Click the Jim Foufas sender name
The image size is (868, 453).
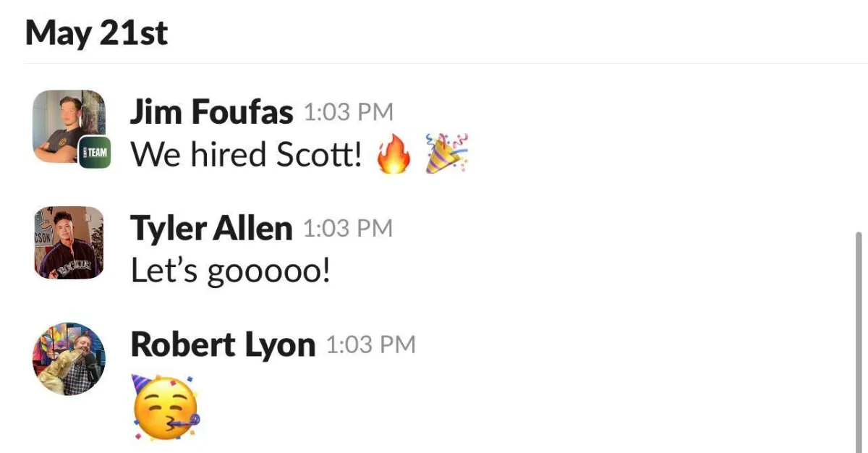[212, 112]
